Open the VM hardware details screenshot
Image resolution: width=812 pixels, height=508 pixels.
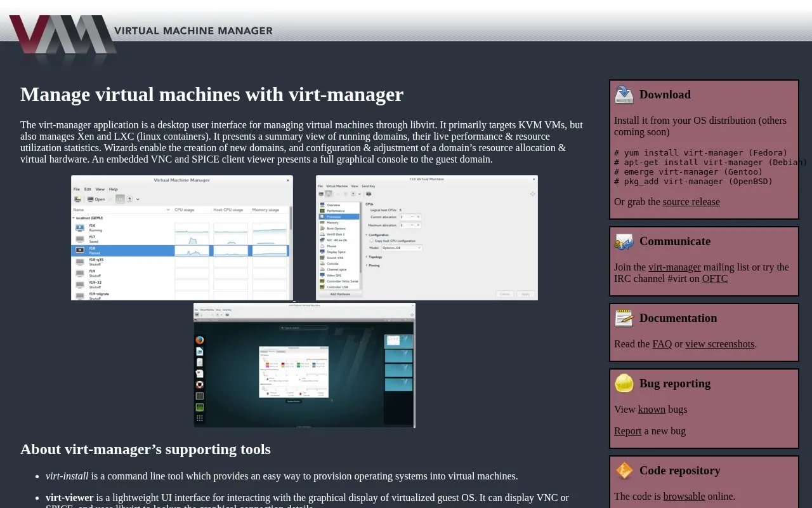pos(427,238)
